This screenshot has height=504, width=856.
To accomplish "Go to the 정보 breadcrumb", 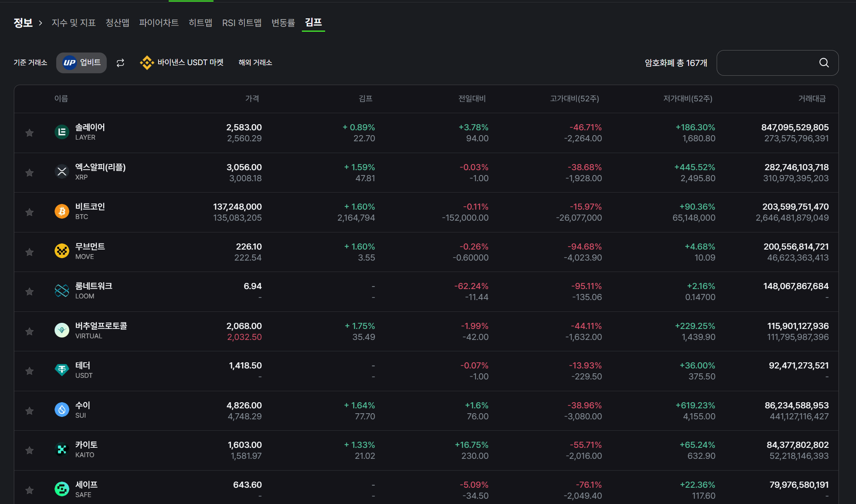I will click(x=23, y=23).
